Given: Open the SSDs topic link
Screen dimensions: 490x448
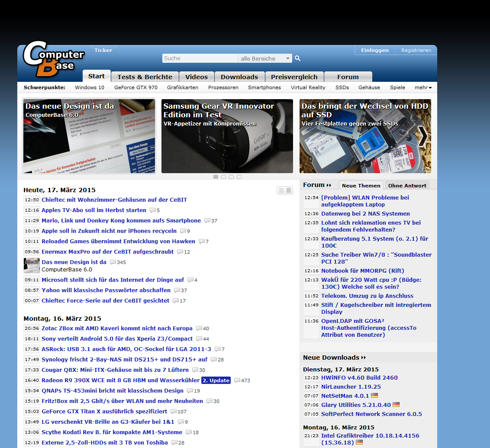Looking at the screenshot, I should coord(342,87).
